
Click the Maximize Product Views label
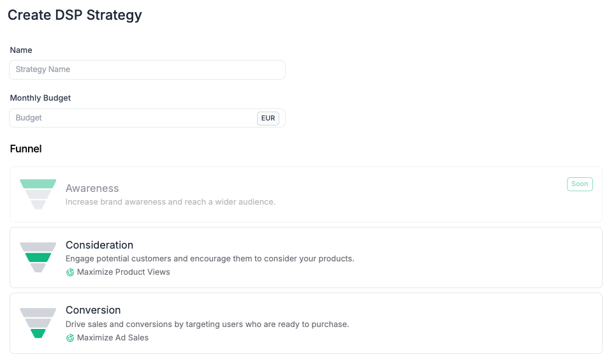pos(124,272)
